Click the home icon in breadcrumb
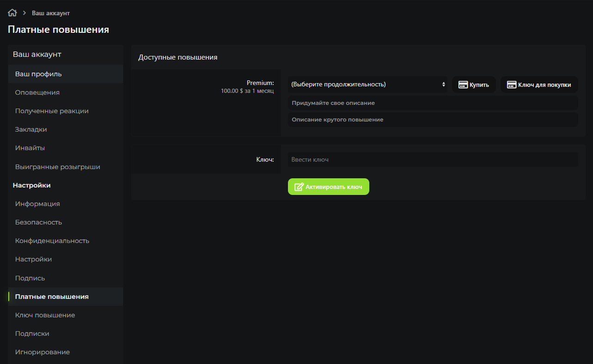593x364 pixels. (12, 13)
